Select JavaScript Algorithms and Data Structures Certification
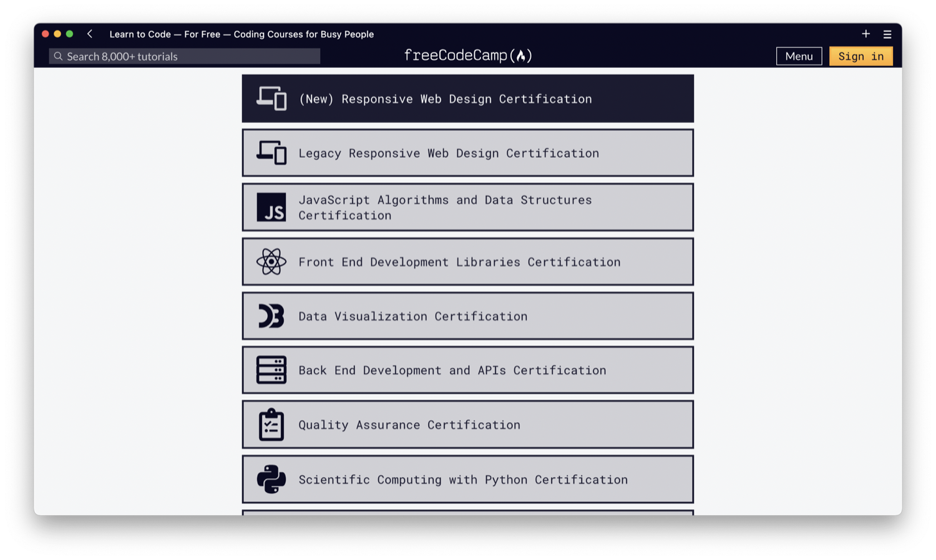Viewport: 936px width, 560px height. coord(445,207)
